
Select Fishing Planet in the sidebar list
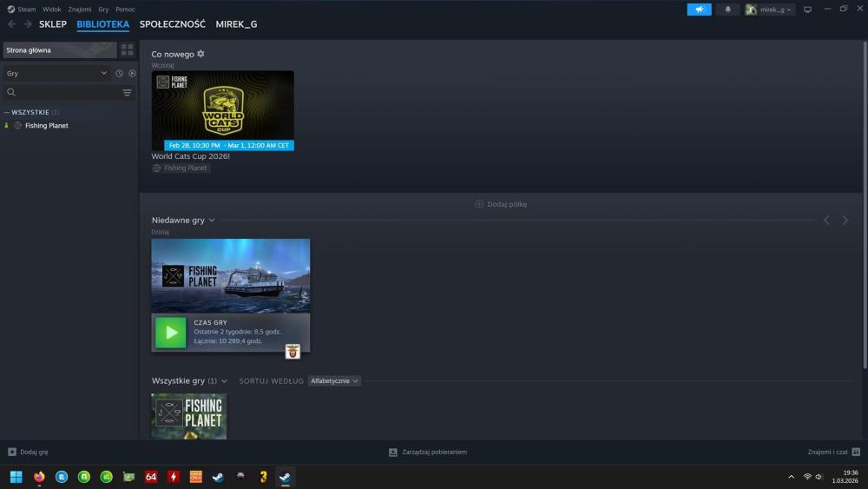coord(47,126)
